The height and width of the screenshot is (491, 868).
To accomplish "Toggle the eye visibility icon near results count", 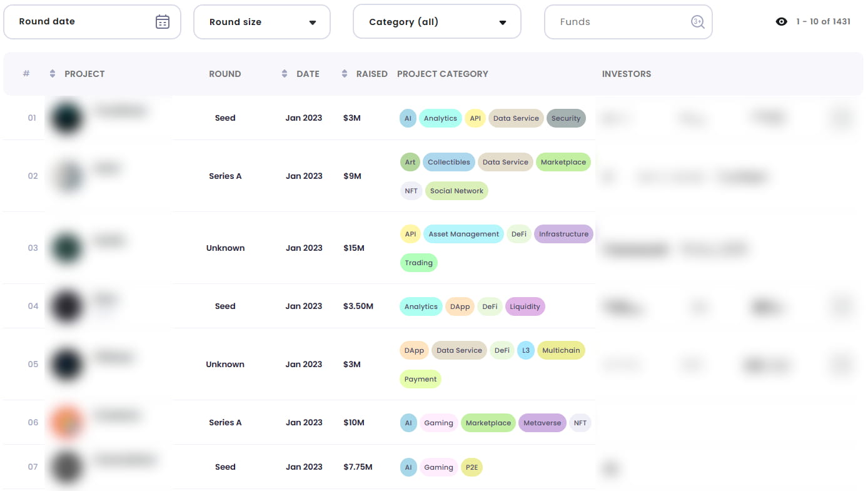I will point(781,22).
